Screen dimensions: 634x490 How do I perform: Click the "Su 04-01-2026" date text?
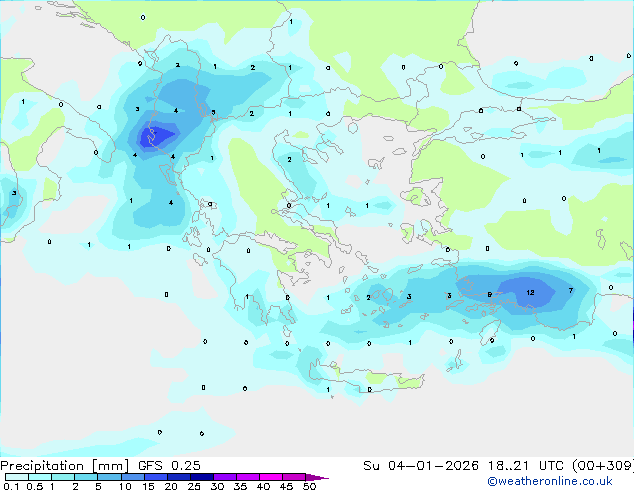[421, 466]
